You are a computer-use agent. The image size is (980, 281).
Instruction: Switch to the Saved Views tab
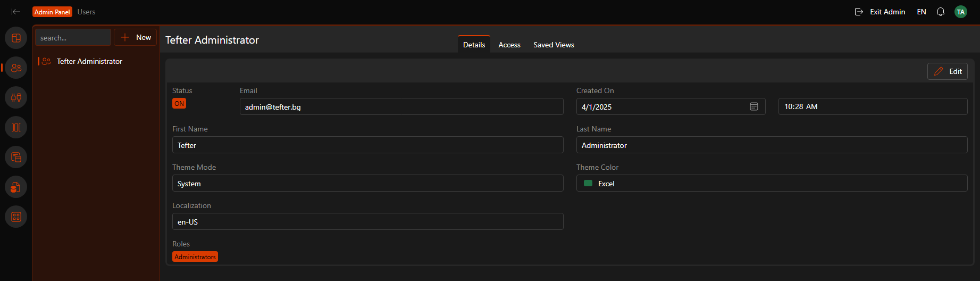point(554,45)
